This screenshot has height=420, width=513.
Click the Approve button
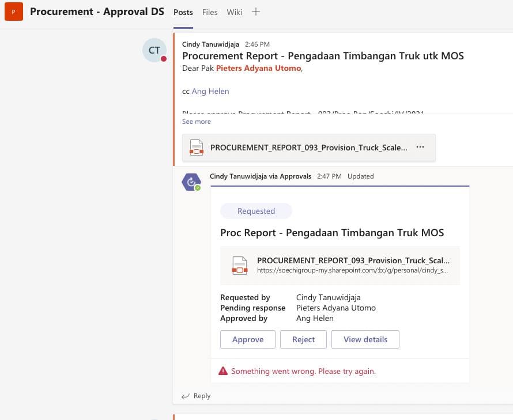point(248,339)
